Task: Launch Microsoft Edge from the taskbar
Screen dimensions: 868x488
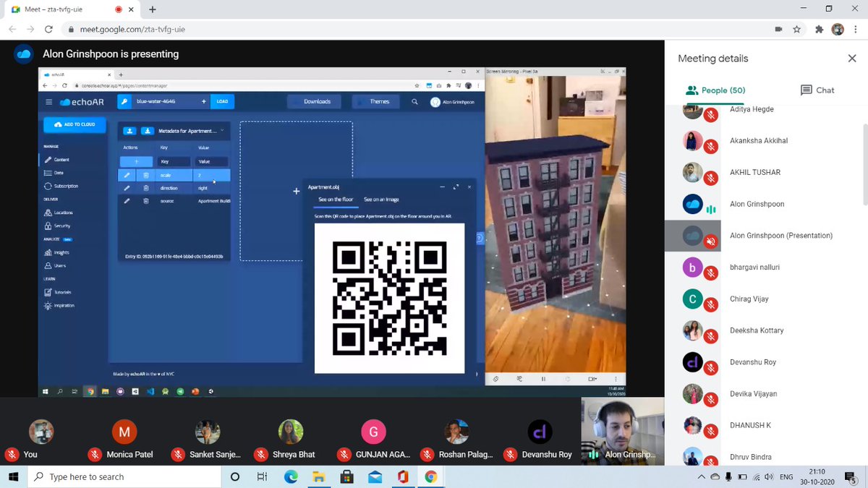Action: click(291, 476)
